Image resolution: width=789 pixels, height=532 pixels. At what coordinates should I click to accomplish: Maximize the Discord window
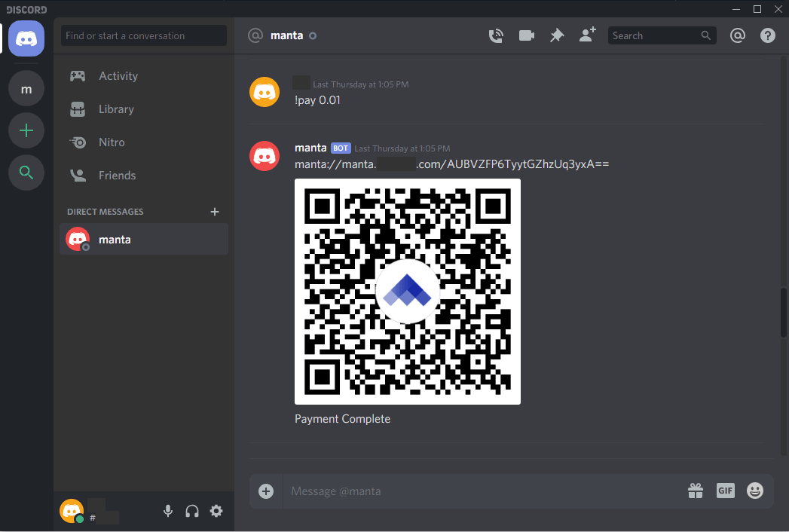pyautogui.click(x=757, y=9)
